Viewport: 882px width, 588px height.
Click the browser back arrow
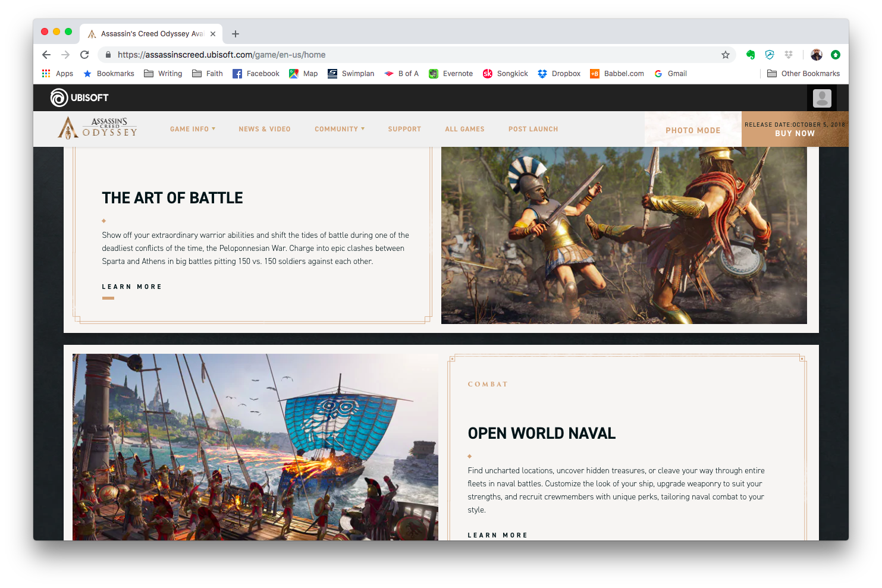46,55
